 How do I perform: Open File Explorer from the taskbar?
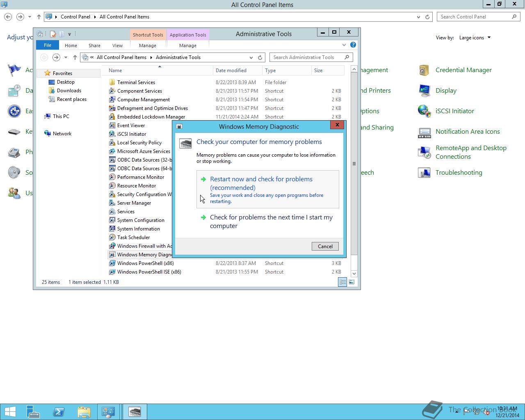pyautogui.click(x=84, y=412)
